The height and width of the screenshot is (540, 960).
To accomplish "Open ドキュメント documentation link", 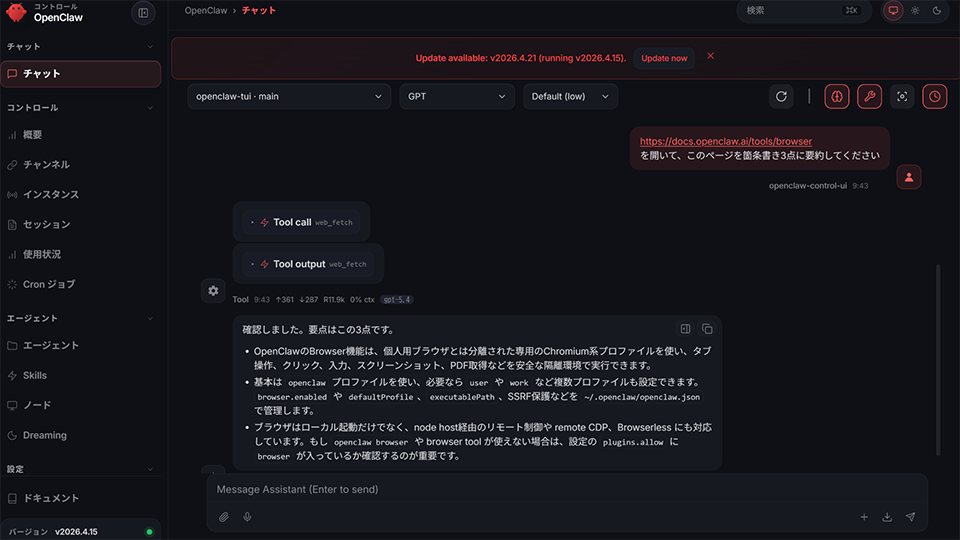I will point(81,498).
